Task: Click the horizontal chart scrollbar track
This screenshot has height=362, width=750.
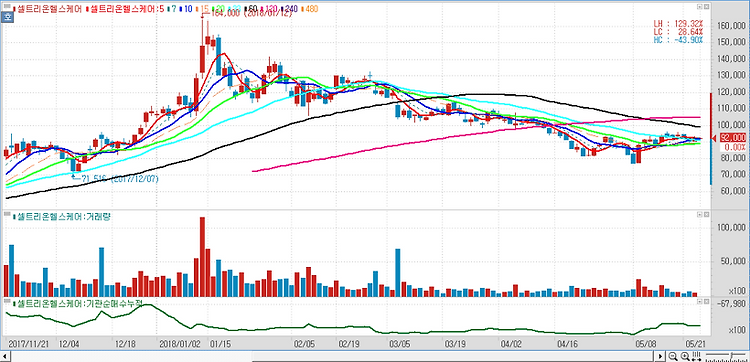Action: coord(333,357)
